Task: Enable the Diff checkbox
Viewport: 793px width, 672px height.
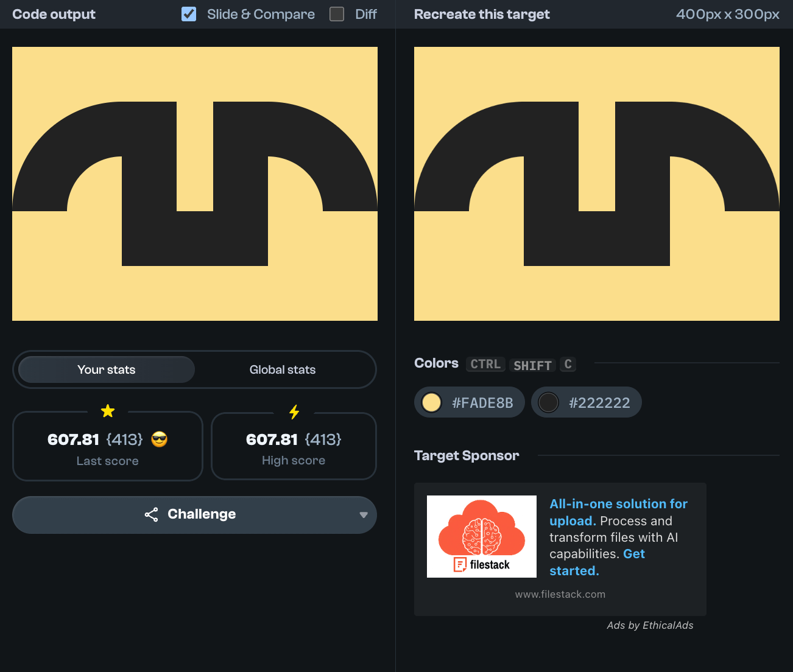Action: coord(337,14)
